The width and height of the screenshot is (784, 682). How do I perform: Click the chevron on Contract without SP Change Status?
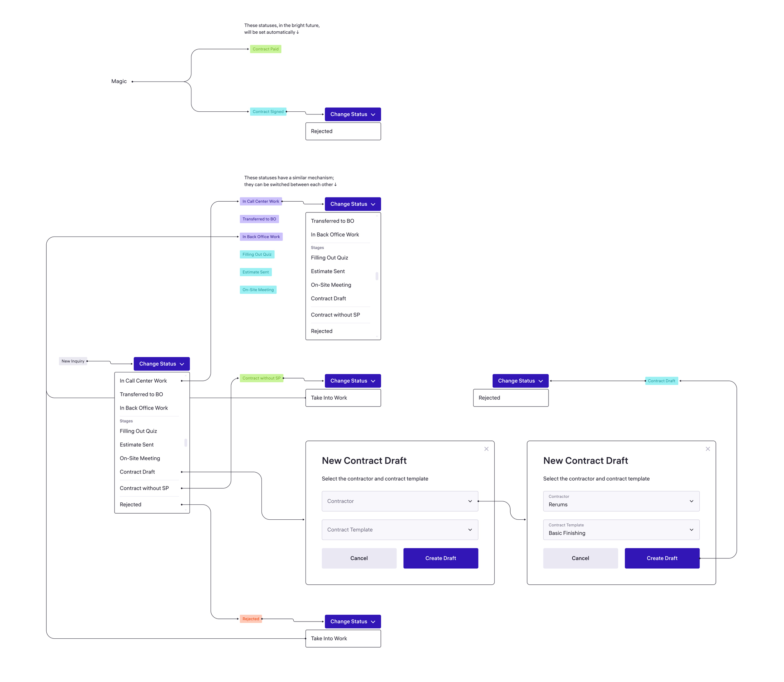click(373, 381)
